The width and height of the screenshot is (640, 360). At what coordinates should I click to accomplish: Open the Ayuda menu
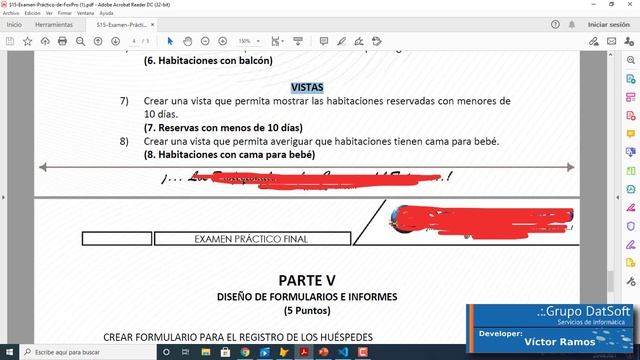107,13
